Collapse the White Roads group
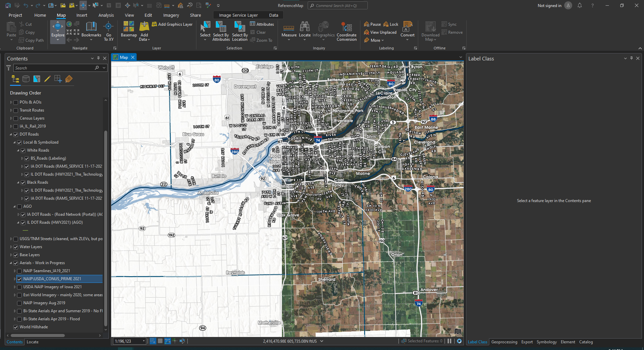644x350 pixels. tap(19, 150)
